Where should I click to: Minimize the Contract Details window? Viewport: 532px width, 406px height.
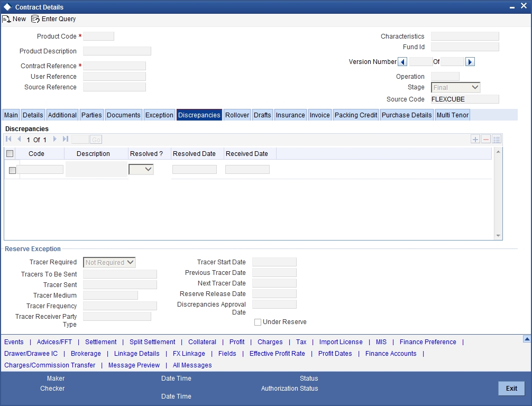tap(512, 7)
